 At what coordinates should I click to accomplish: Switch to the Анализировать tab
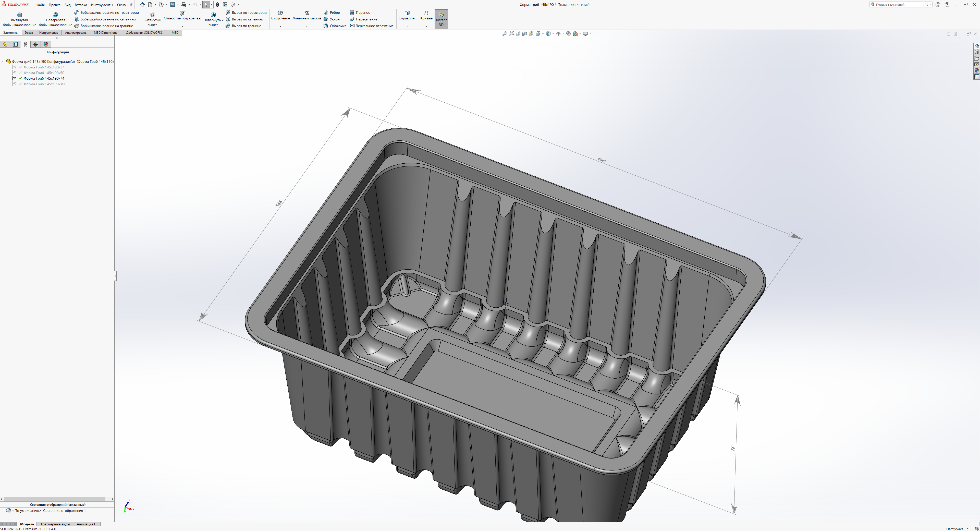pyautogui.click(x=76, y=33)
